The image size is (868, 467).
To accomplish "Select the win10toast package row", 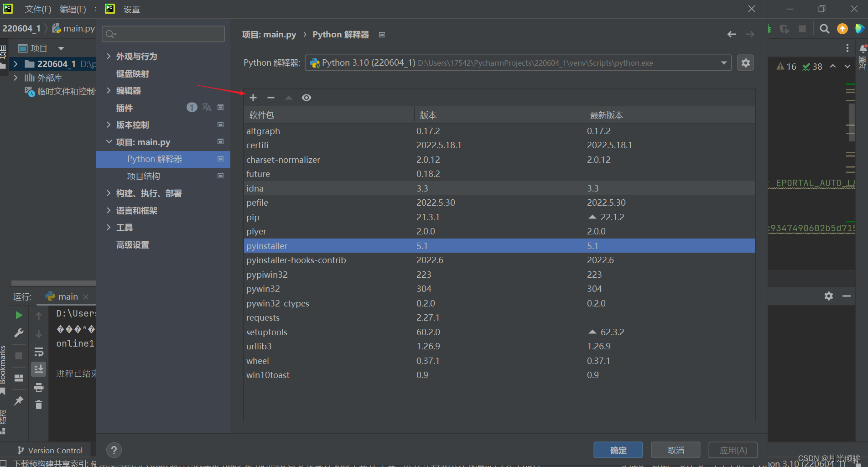I will point(499,375).
